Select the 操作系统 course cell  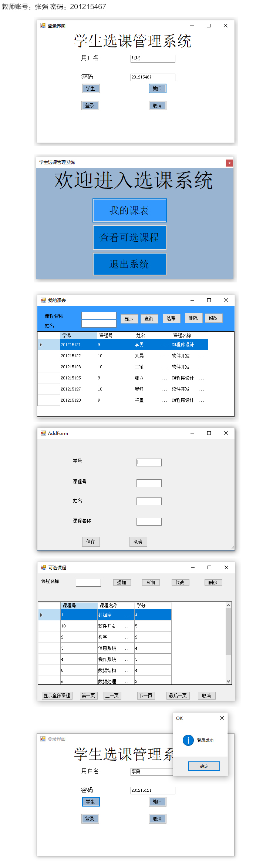pyautogui.click(x=115, y=659)
